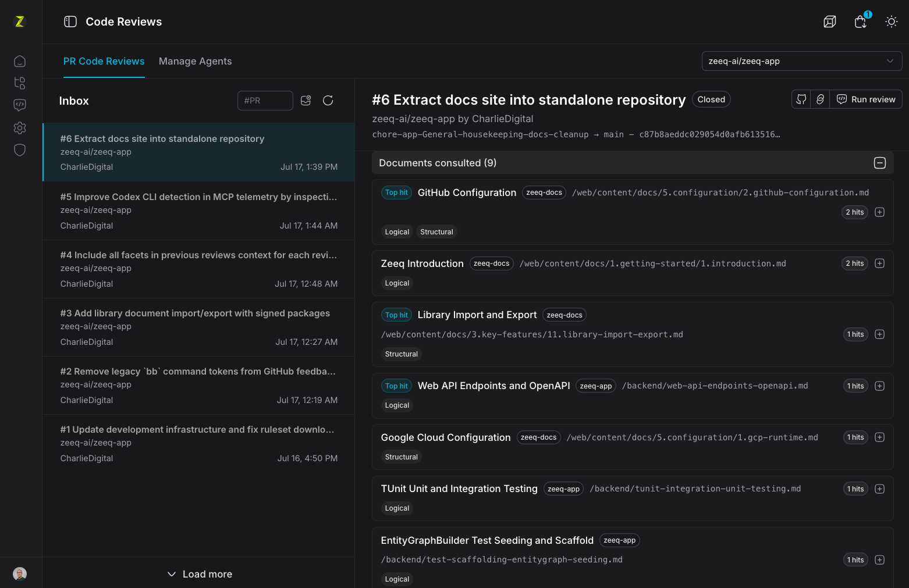Refresh the Inbox list

coord(328,101)
